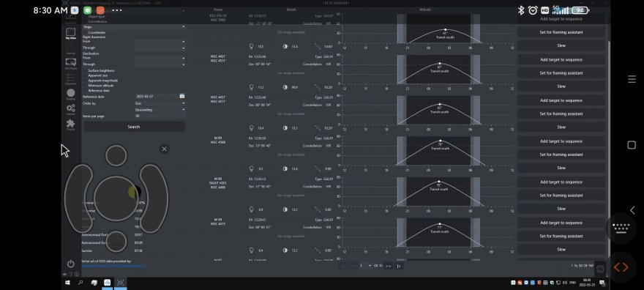
Task: Open calendar picker beside reference date
Action: [x=182, y=96]
